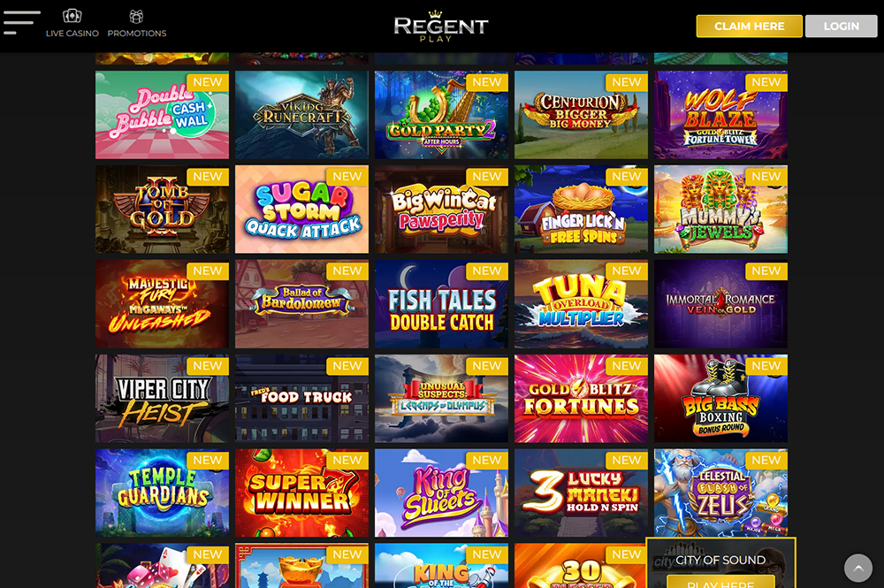This screenshot has height=588, width=884.
Task: Click the Claim Here button
Action: [x=750, y=26]
